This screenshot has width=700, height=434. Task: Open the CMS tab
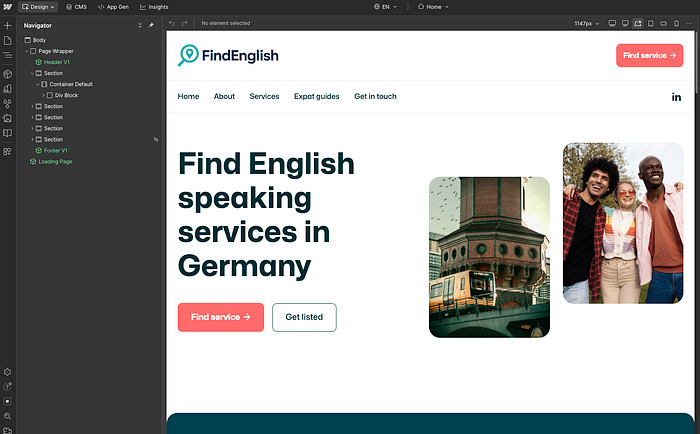coord(76,7)
